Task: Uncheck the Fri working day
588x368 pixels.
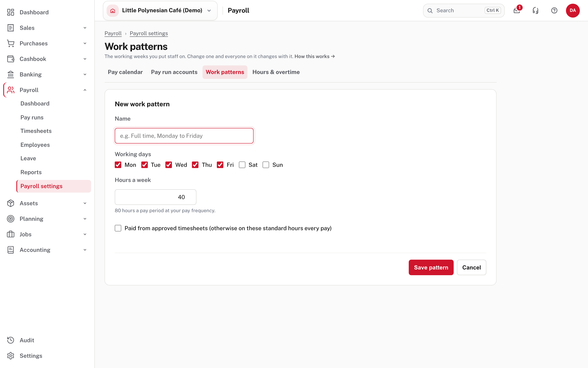Action: (x=220, y=165)
